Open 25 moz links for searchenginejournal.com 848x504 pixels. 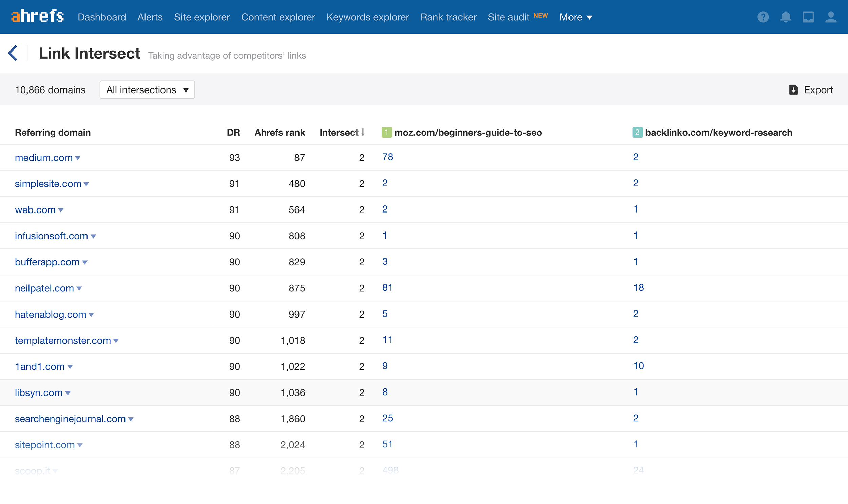coord(388,418)
